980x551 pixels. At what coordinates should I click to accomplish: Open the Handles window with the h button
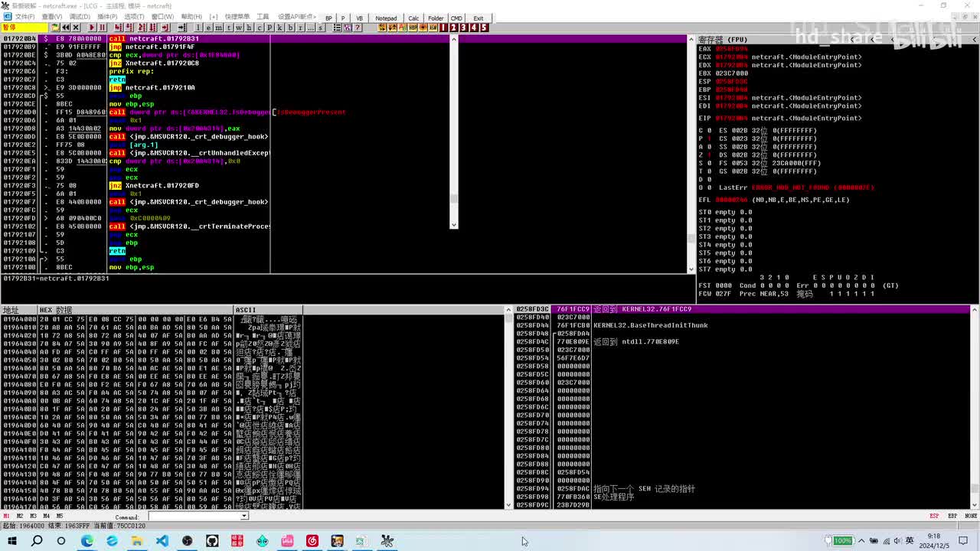tap(249, 28)
